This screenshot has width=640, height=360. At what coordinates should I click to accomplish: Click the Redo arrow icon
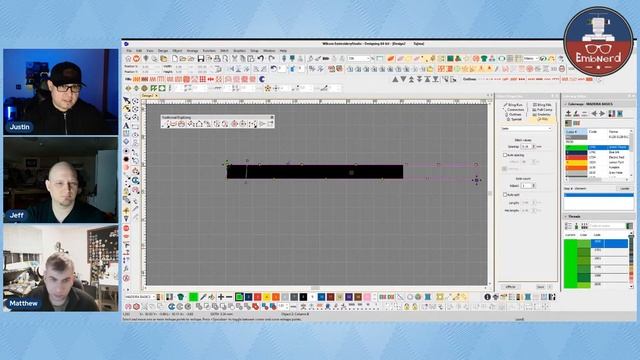[271, 59]
